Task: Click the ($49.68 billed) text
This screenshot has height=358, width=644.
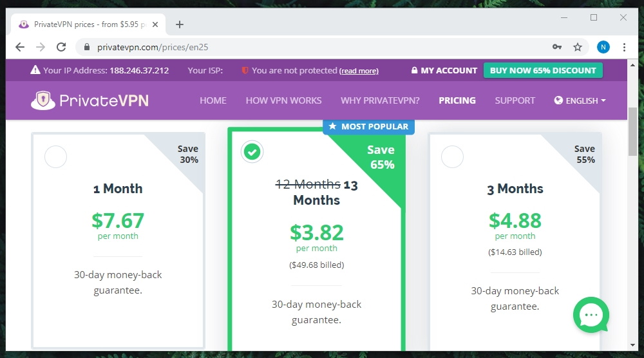Action: click(x=317, y=265)
